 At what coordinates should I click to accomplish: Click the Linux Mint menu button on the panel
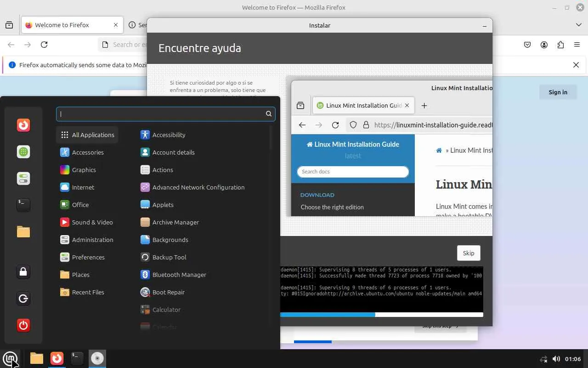(x=10, y=358)
